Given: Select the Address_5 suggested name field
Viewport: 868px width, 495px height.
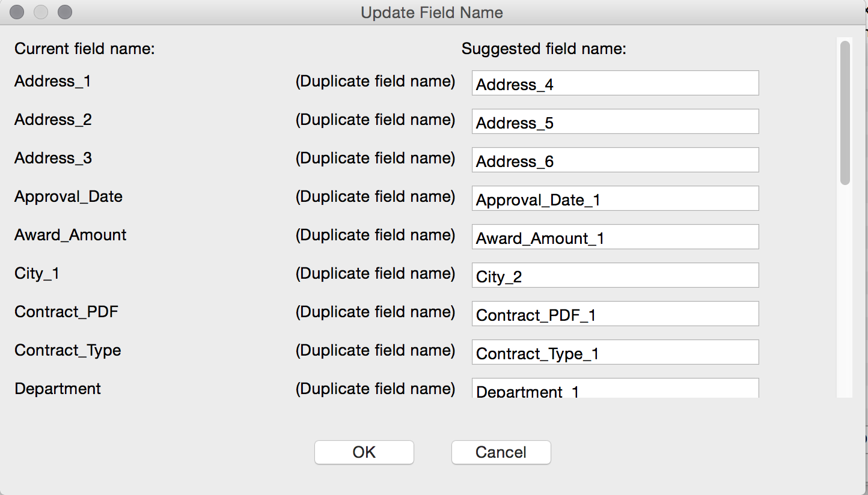Looking at the screenshot, I should 614,121.
